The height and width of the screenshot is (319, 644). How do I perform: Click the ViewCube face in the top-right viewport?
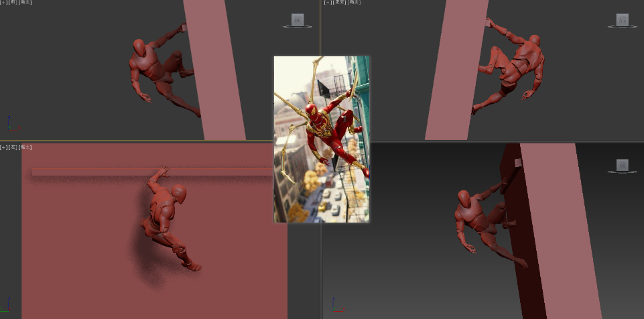point(623,19)
